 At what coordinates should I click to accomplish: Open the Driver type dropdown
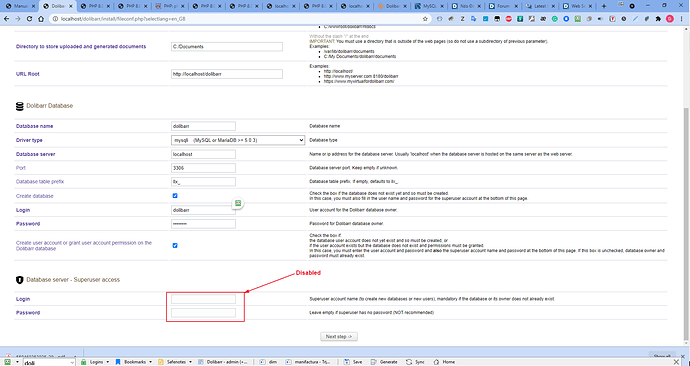[x=238, y=140]
